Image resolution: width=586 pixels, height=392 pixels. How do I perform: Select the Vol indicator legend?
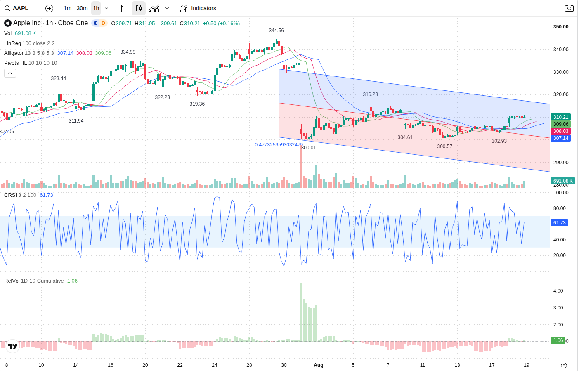point(20,33)
